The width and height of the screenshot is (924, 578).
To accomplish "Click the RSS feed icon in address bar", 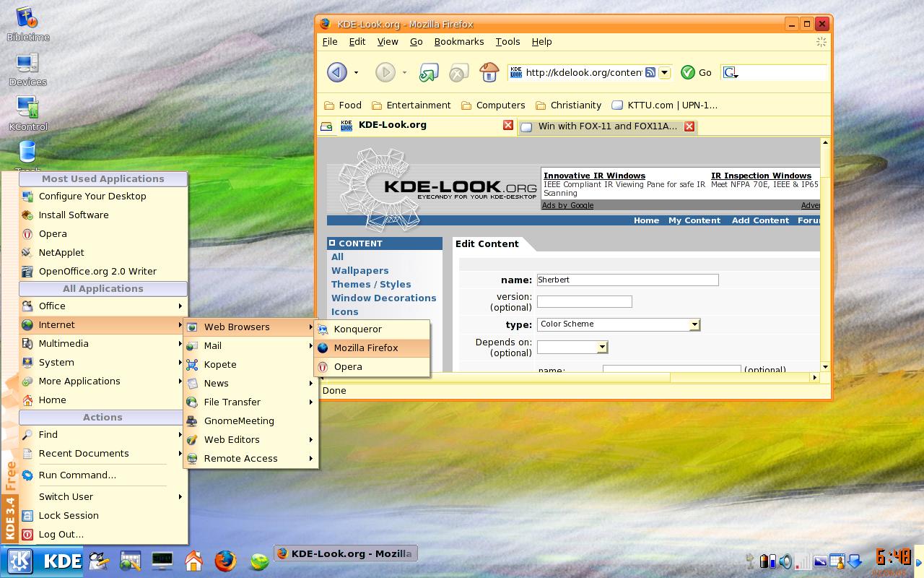I will point(650,72).
